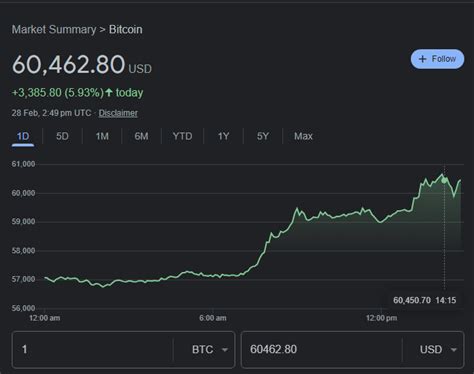The height and width of the screenshot is (374, 474).
Task: Switch to the 5Y time range
Action: click(263, 136)
